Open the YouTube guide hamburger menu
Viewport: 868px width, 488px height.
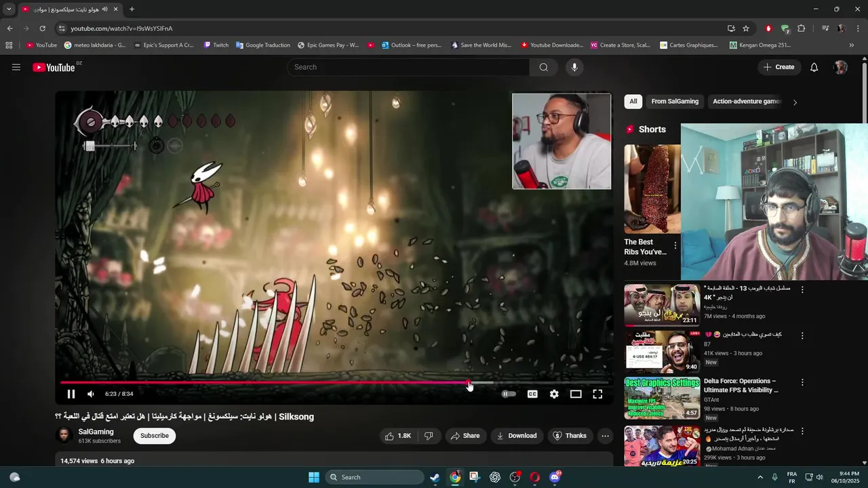(x=16, y=67)
